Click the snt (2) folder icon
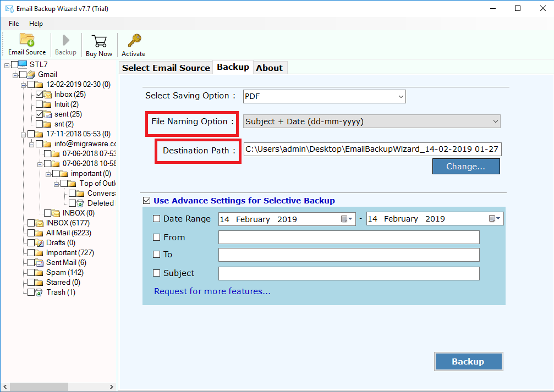The image size is (554, 392). (x=48, y=124)
